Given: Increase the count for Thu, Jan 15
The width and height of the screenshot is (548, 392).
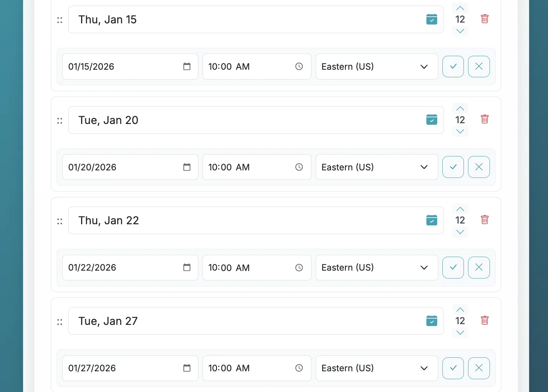Looking at the screenshot, I should click(x=460, y=8).
